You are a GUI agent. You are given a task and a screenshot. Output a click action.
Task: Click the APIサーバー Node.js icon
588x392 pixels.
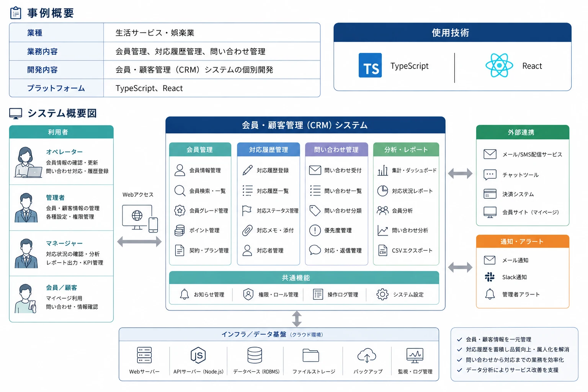click(x=198, y=355)
